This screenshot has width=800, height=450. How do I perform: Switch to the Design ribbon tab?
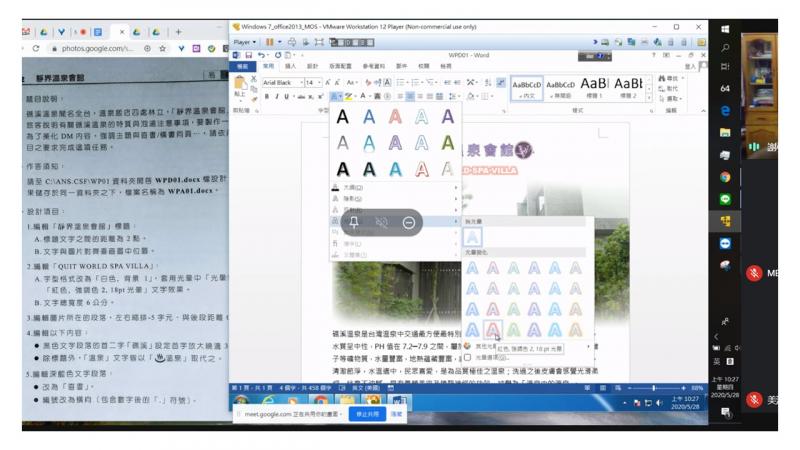pos(312,66)
